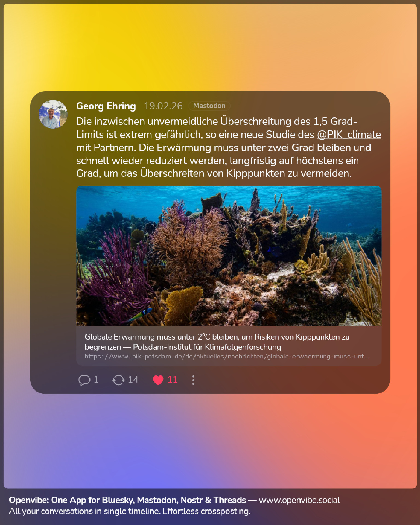Open the three-dot more options menu
420x525 pixels.
(x=193, y=380)
